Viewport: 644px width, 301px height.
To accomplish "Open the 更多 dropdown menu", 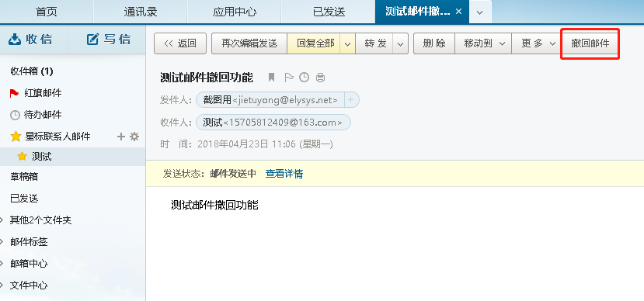I will [536, 43].
